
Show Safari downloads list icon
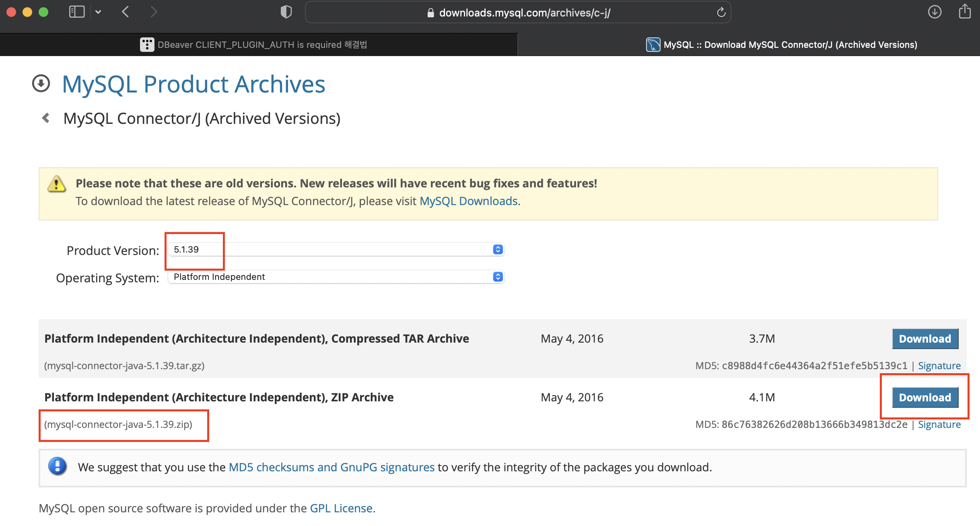[x=935, y=12]
